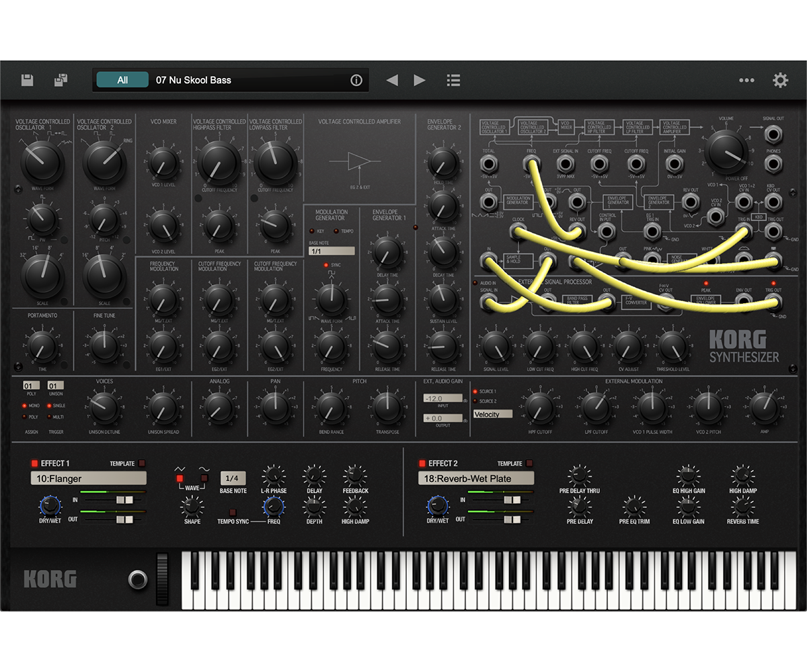Enable the Effect 1 Template button
The image size is (807, 672).
pos(142,463)
